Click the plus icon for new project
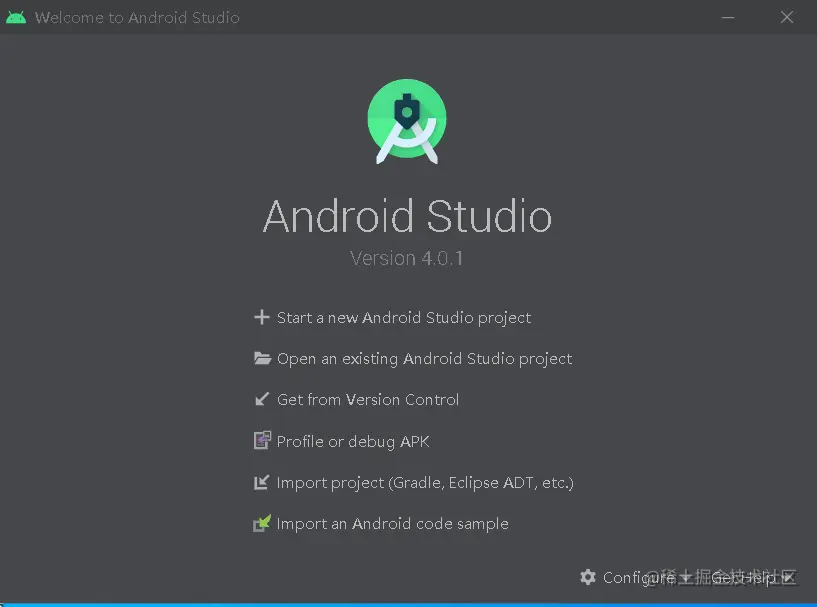 tap(262, 317)
